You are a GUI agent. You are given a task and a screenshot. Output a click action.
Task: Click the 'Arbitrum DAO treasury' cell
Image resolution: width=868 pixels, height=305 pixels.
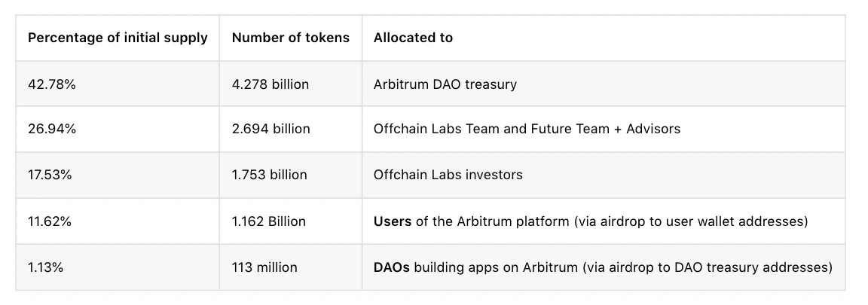point(604,84)
